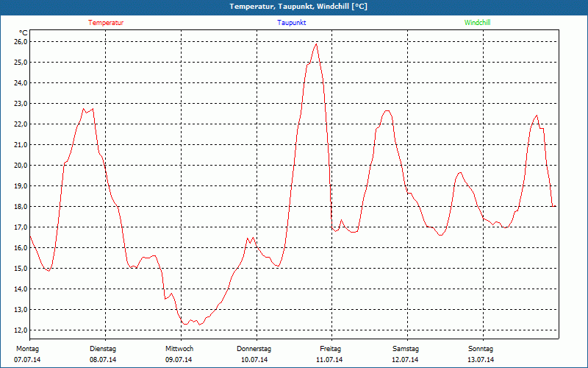Click the 13,0 y-axis value
The image size is (588, 368).
(x=21, y=310)
